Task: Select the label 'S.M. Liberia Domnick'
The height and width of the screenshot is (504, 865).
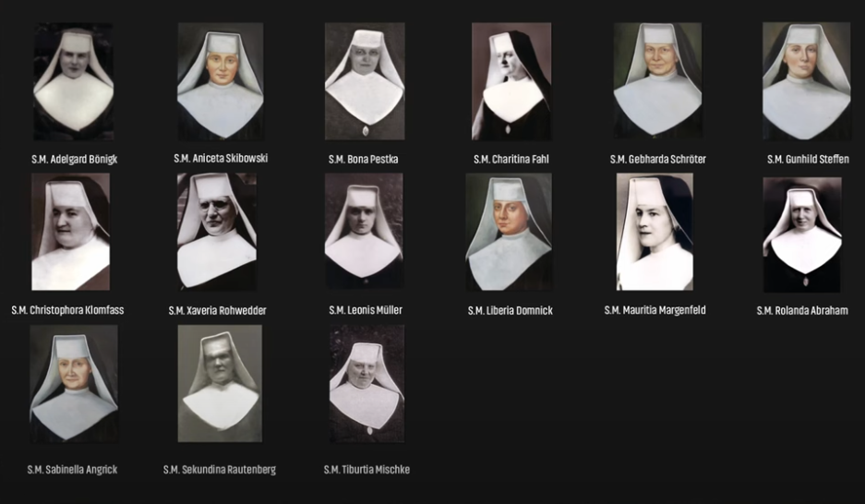Action: coord(511,310)
